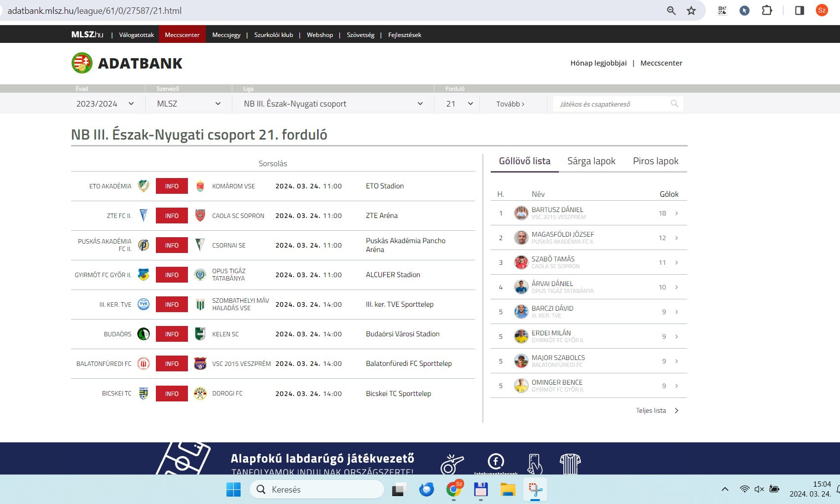Image resolution: width=840 pixels, height=504 pixels.
Task: Open the Szervező MLSZ dropdown
Action: [188, 104]
